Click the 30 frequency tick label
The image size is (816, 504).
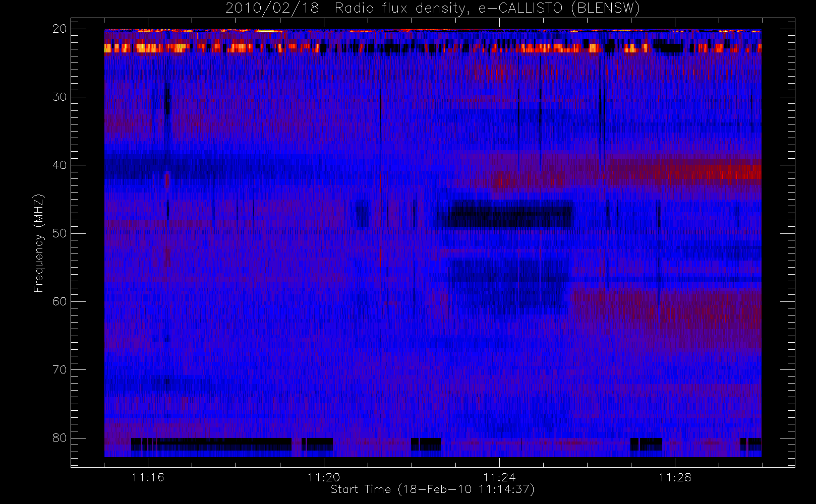[x=60, y=97]
